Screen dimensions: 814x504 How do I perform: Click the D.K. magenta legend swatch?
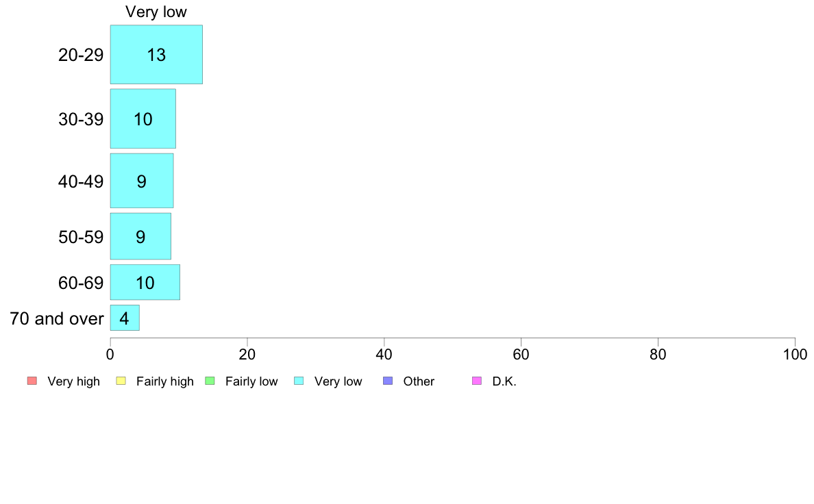[x=477, y=381]
